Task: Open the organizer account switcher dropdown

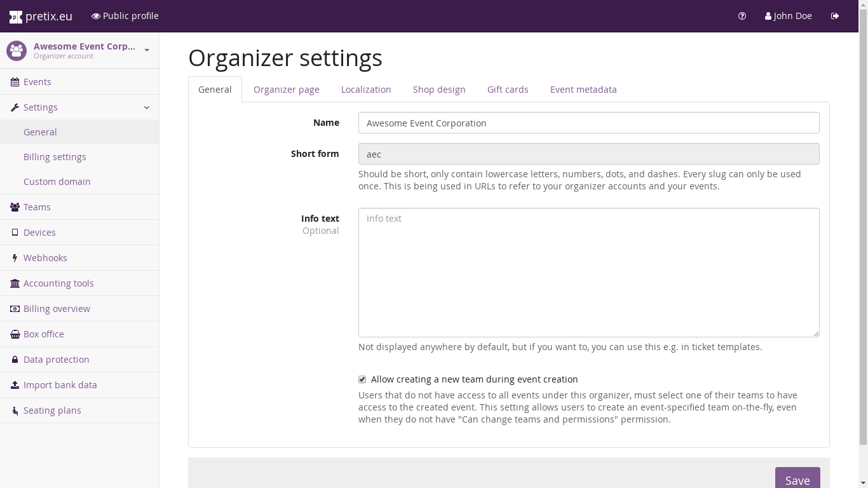Action: point(147,50)
